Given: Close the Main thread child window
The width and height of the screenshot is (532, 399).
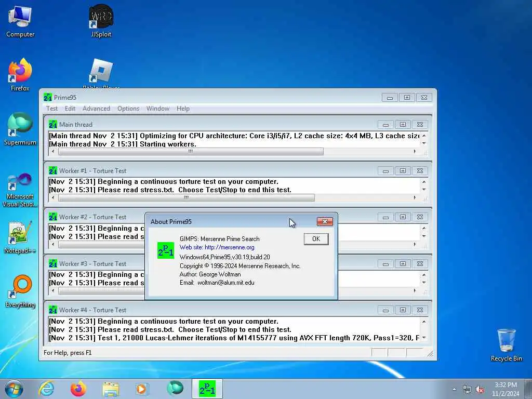Looking at the screenshot, I should [420, 125].
